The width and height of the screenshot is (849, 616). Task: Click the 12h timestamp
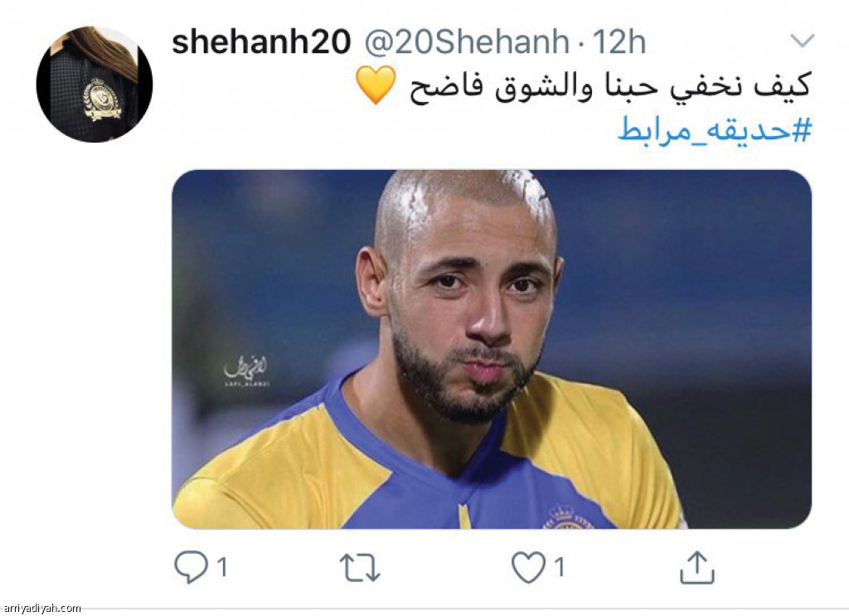(x=619, y=41)
